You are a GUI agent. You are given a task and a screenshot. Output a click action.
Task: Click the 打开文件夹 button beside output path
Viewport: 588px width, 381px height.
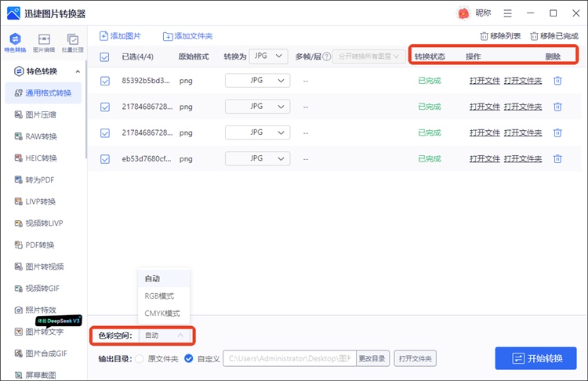(415, 358)
